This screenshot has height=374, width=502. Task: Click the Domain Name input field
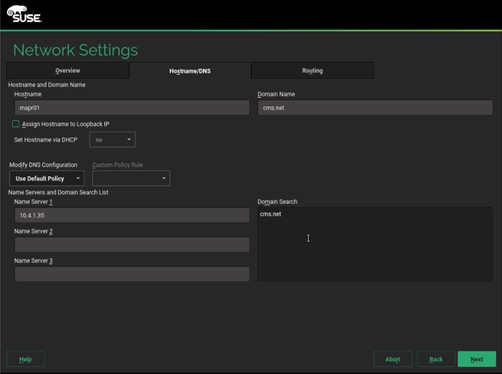pos(375,108)
